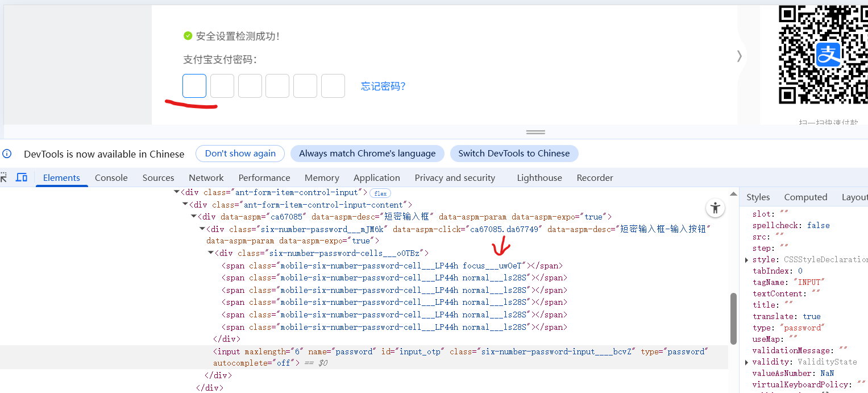This screenshot has width=868, height=393.
Task: Open the Performance tab
Action: pos(264,177)
